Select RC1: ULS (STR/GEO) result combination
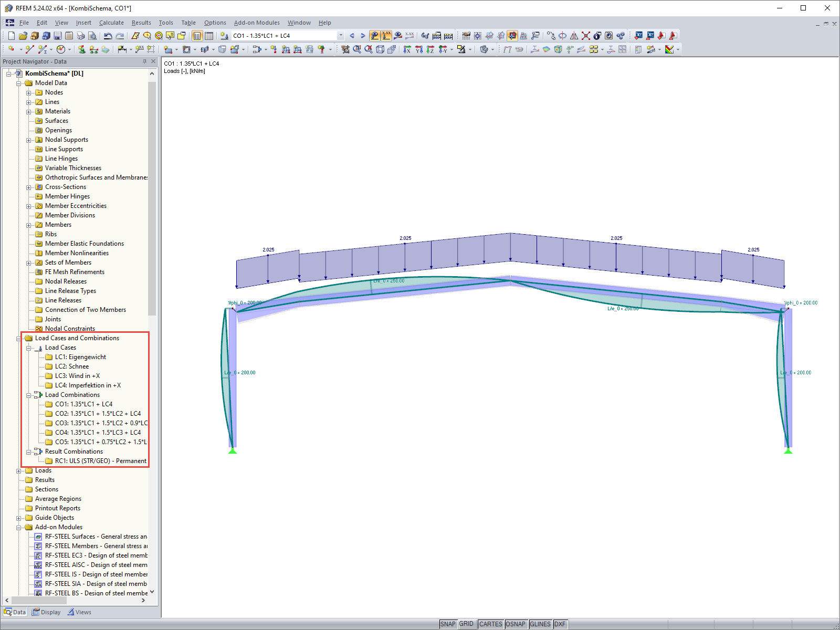 tap(101, 461)
